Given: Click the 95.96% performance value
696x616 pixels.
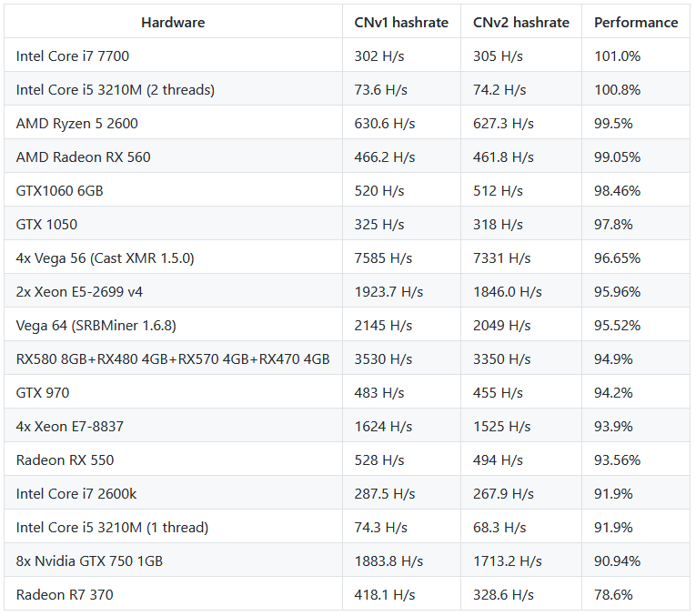Looking at the screenshot, I should [x=617, y=292].
